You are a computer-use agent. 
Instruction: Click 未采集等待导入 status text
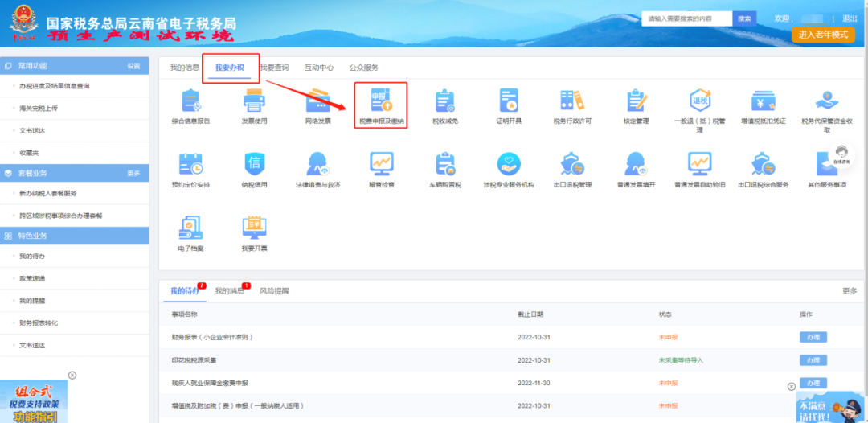[681, 360]
